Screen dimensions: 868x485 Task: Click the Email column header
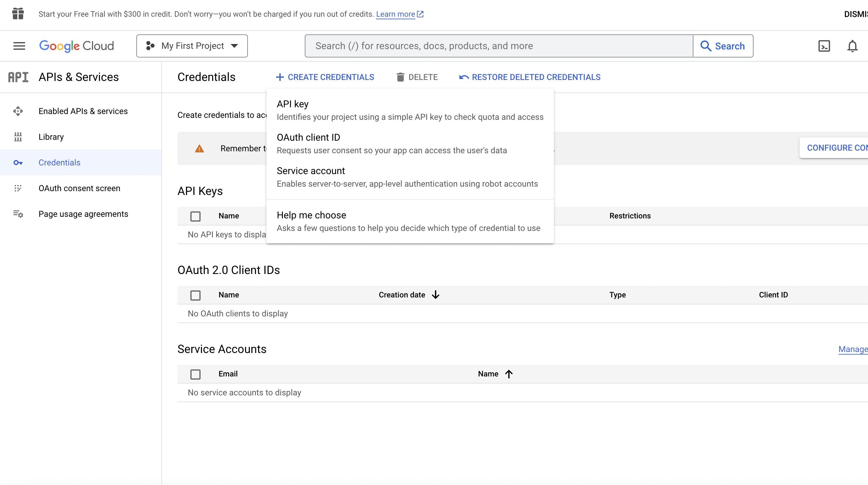(228, 374)
